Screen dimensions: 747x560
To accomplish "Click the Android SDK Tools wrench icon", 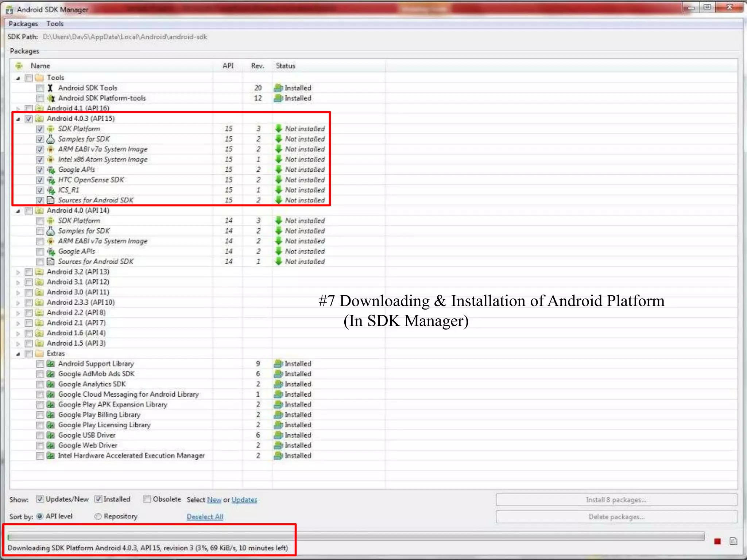I will pyautogui.click(x=50, y=88).
